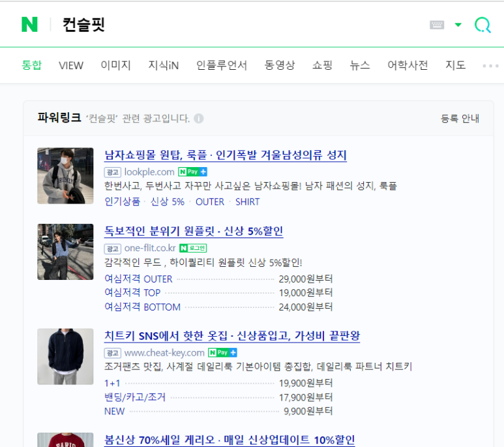The height and width of the screenshot is (447, 504).
Task: Open the 지식iN tab
Action: (163, 65)
